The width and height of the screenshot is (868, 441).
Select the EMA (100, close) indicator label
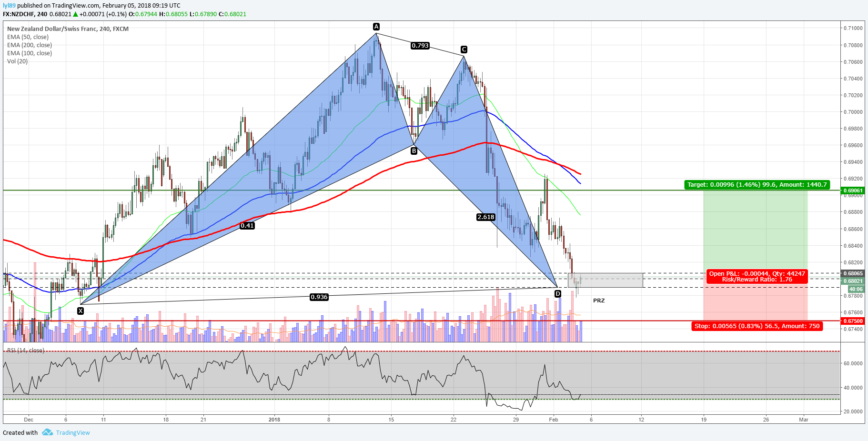[x=30, y=53]
